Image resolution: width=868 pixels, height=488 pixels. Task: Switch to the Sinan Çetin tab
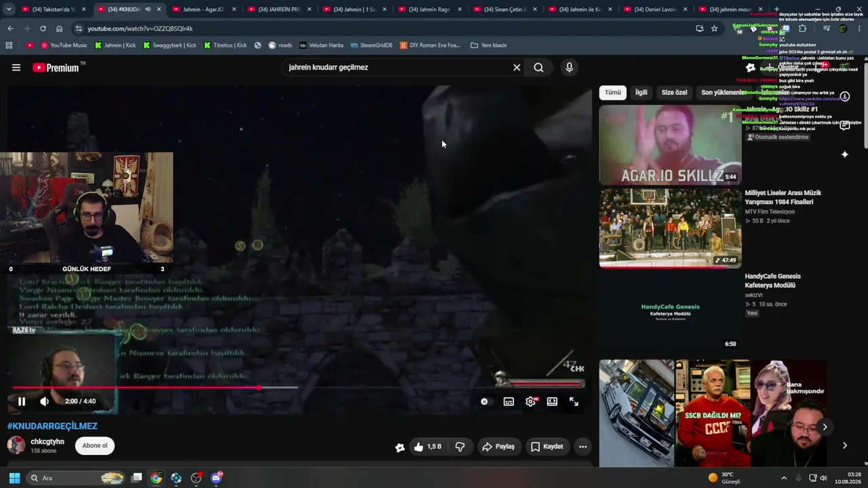tap(503, 9)
